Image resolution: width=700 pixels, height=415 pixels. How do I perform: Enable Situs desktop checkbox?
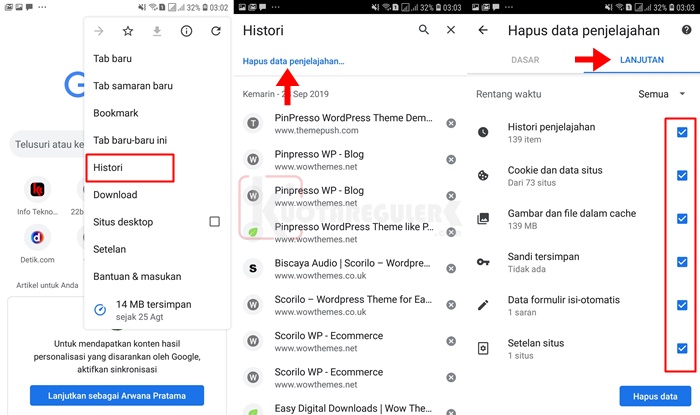214,222
